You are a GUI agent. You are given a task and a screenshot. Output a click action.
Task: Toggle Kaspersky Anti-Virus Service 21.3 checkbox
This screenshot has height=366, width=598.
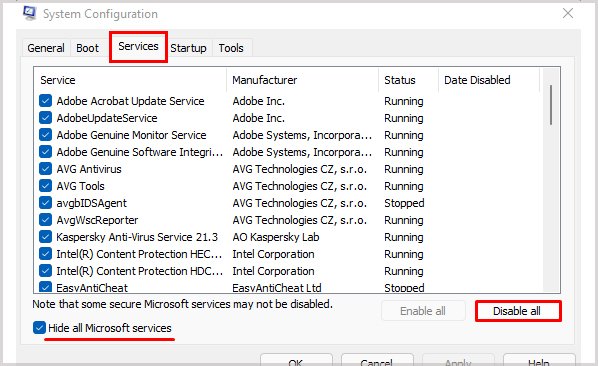(45, 237)
